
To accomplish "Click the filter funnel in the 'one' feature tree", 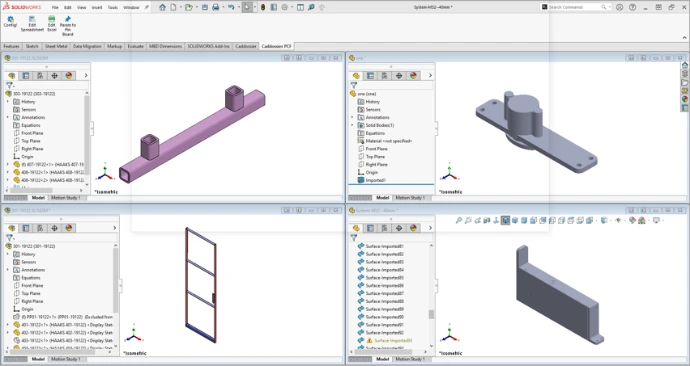I will 353,85.
